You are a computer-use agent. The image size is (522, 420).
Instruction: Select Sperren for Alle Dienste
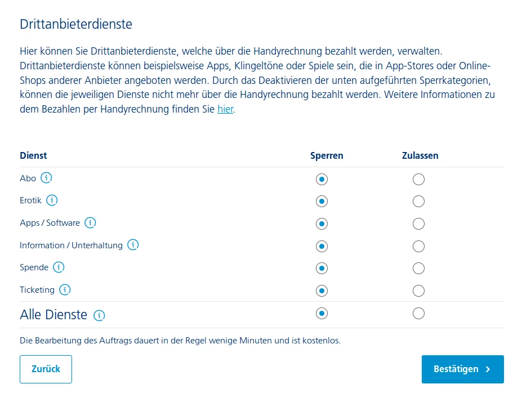click(322, 314)
